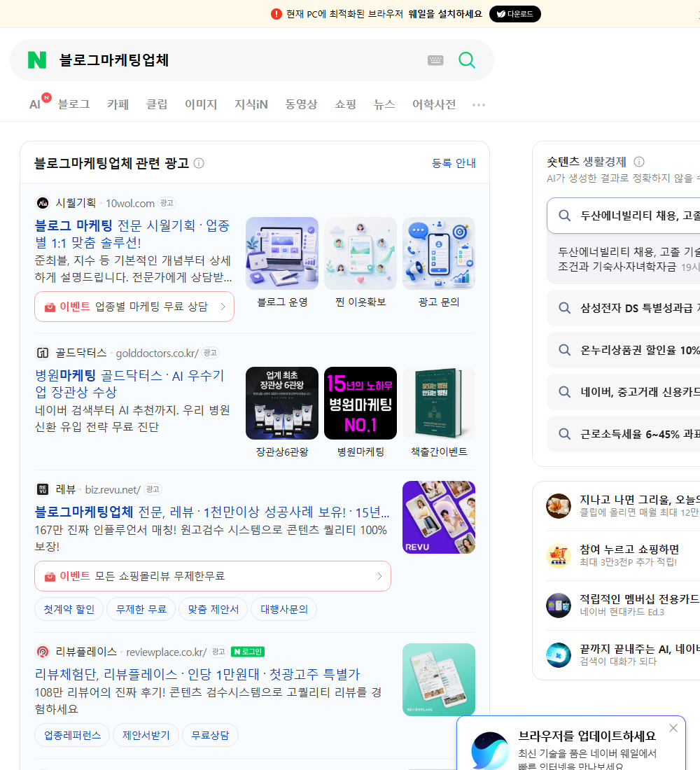Open the 병원마케팅 NO.1 thumbnail
The width and height of the screenshot is (700, 770).
point(360,403)
